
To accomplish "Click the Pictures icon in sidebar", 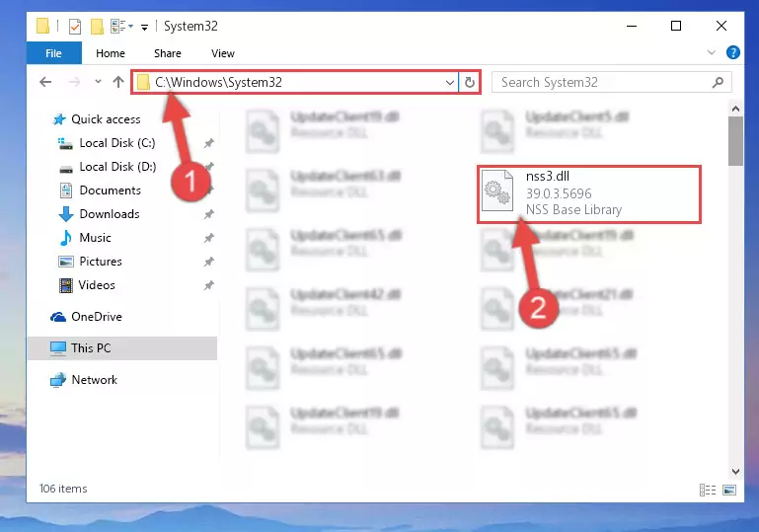I will click(x=66, y=262).
